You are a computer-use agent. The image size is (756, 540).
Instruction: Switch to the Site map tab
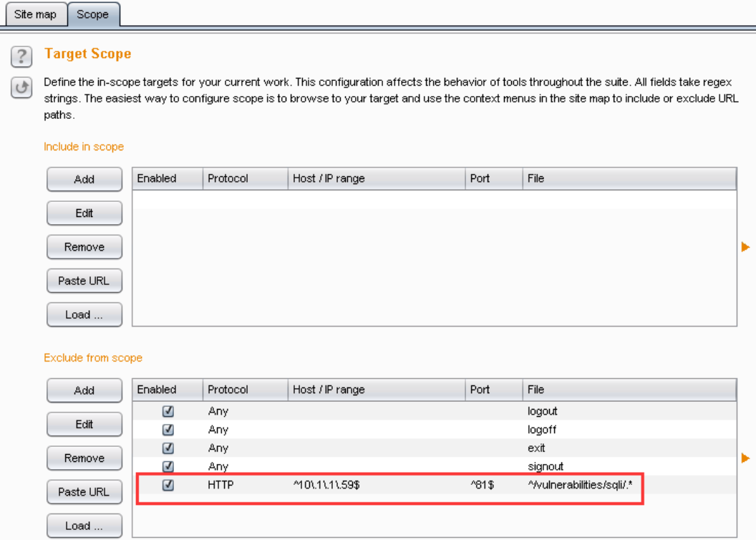(35, 14)
